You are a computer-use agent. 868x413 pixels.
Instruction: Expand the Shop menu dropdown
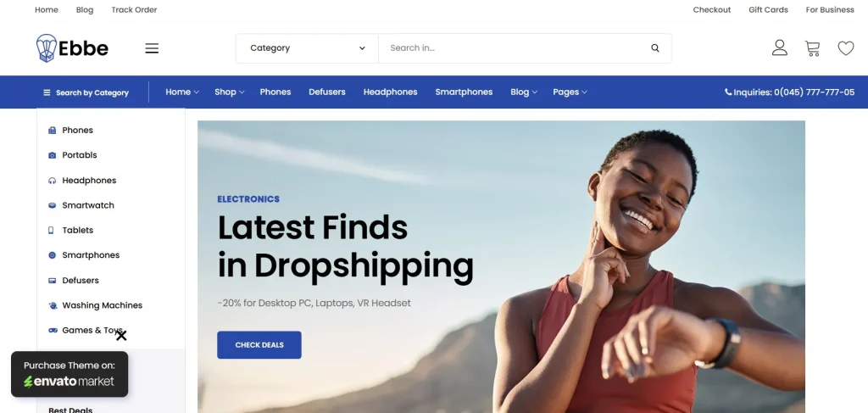tap(229, 92)
